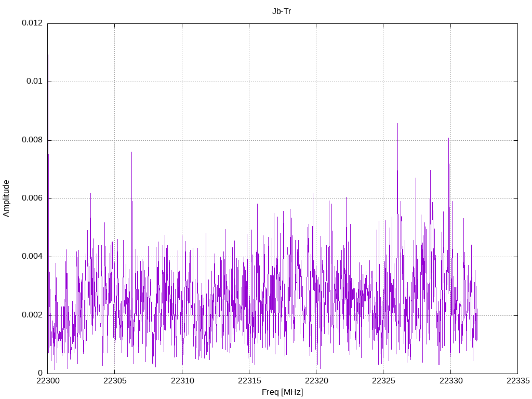Click the spike peak just below 22330 MHz

(448, 138)
